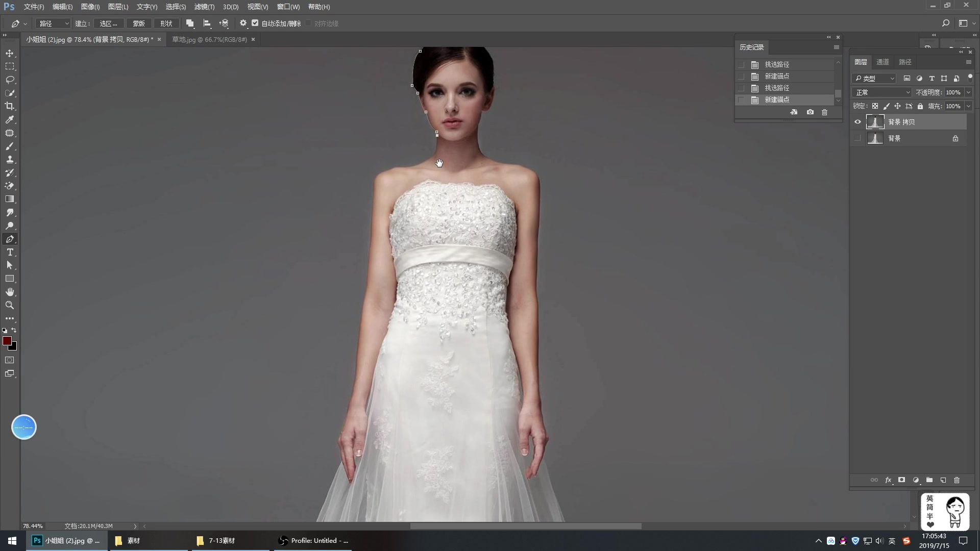This screenshot has width=980, height=551.
Task: Toggle 自动添加/删除 checkbox
Action: coord(255,23)
